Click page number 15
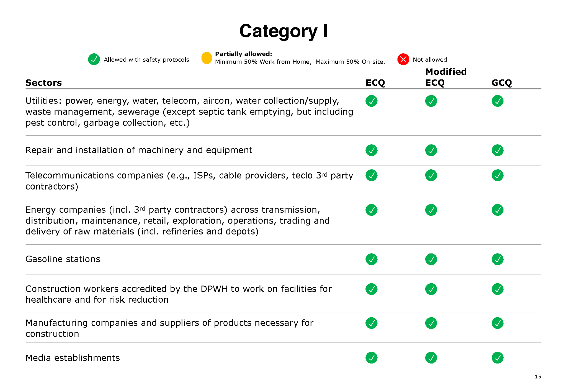567x392 pixels. coord(538,377)
